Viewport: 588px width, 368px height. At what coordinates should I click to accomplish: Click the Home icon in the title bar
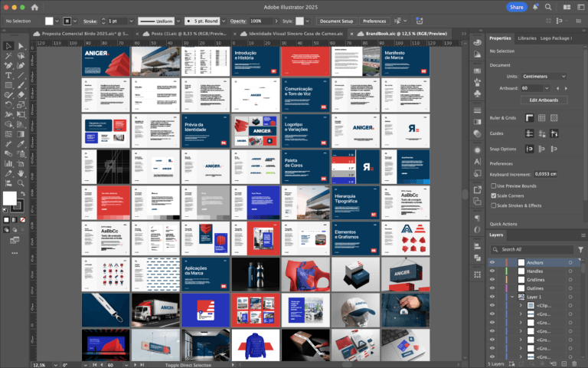(x=34, y=7)
